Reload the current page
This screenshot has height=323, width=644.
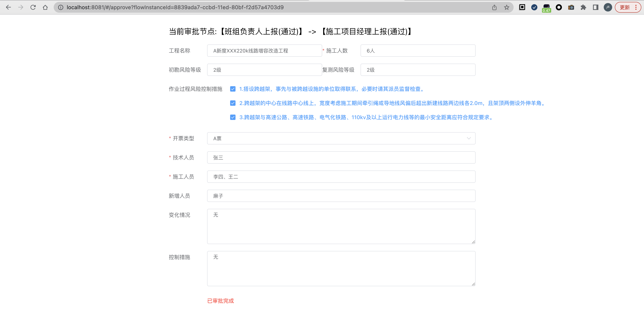pos(33,7)
